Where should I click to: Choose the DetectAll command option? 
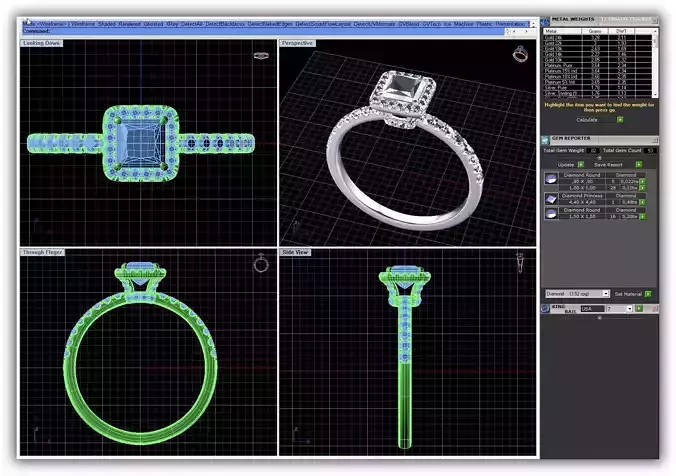(x=191, y=24)
